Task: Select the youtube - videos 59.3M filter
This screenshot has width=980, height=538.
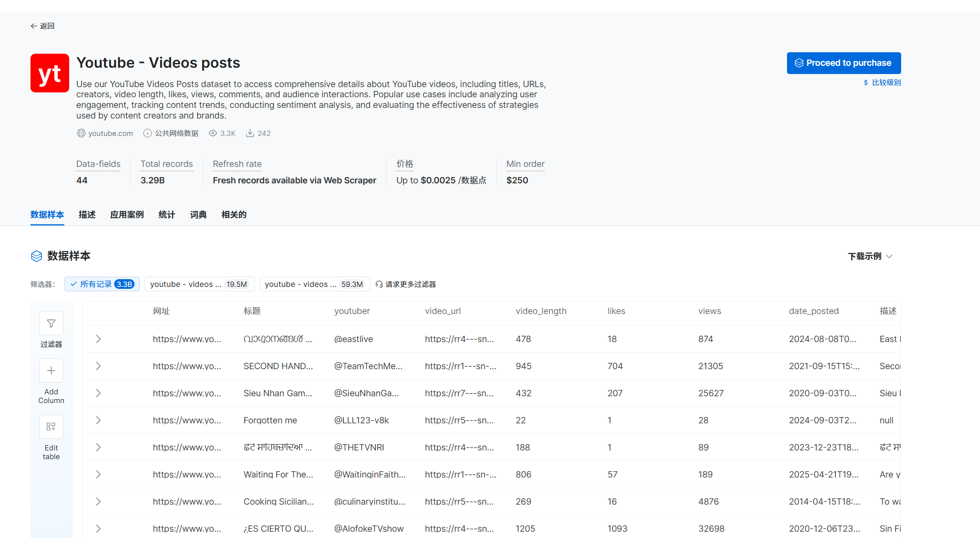Action: 315,284
